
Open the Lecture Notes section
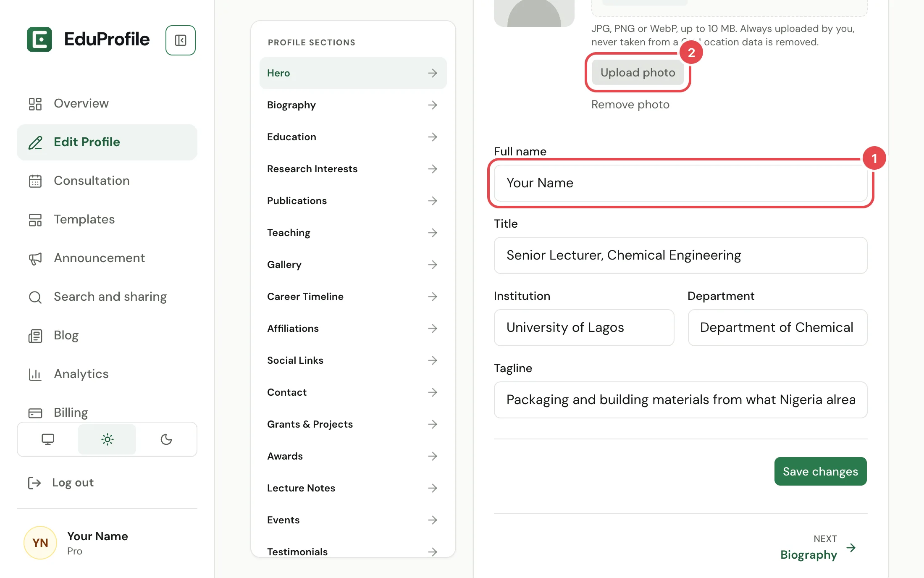[353, 488]
